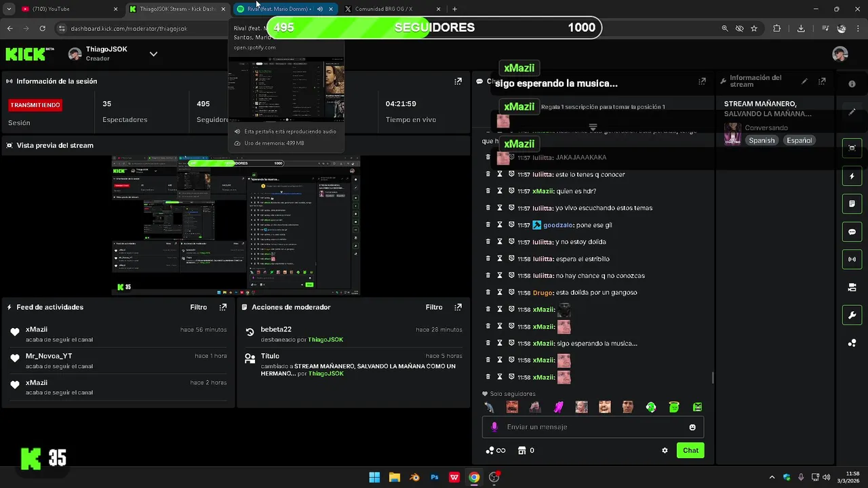This screenshot has width=868, height=488.
Task: Expand the ThiagoJSOK creator dropdown
Action: click(x=153, y=54)
